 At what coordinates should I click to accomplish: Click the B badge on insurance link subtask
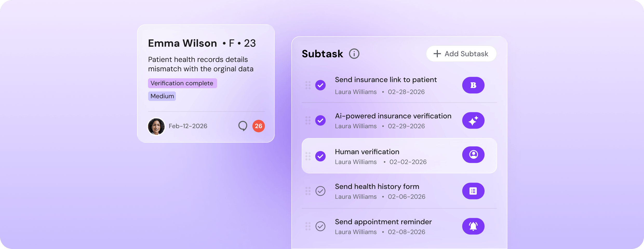pyautogui.click(x=473, y=85)
